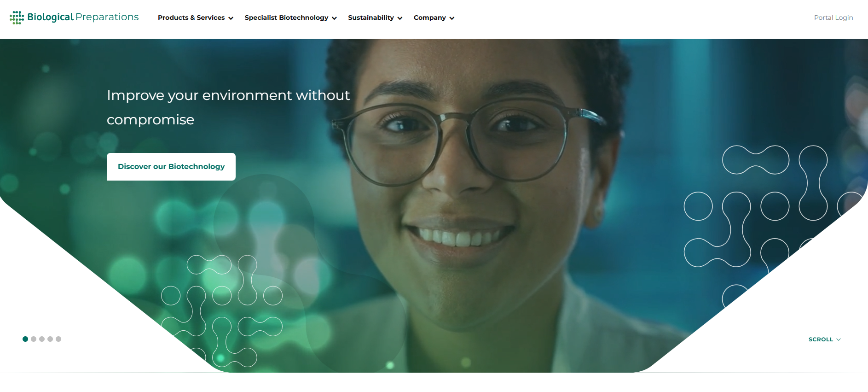
Task: Switch to the third carousel slide dot
Action: point(42,339)
